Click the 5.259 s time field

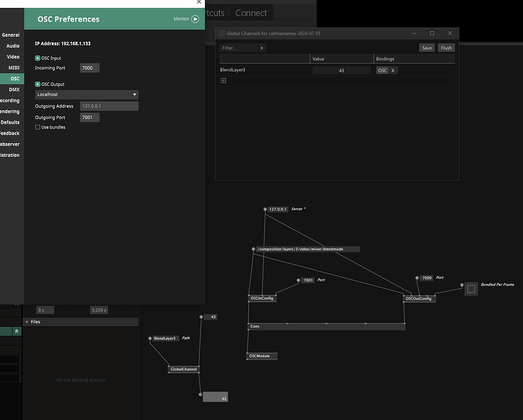tap(99, 310)
